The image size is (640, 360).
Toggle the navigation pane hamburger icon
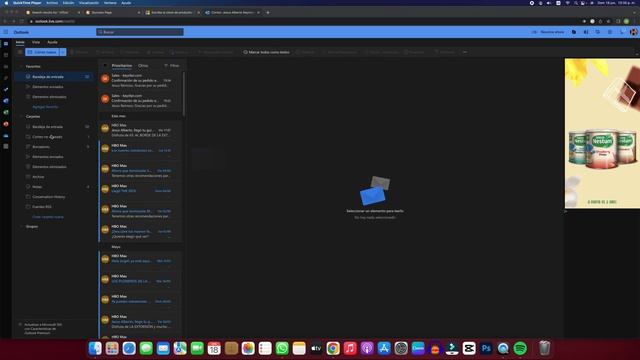tap(20, 52)
